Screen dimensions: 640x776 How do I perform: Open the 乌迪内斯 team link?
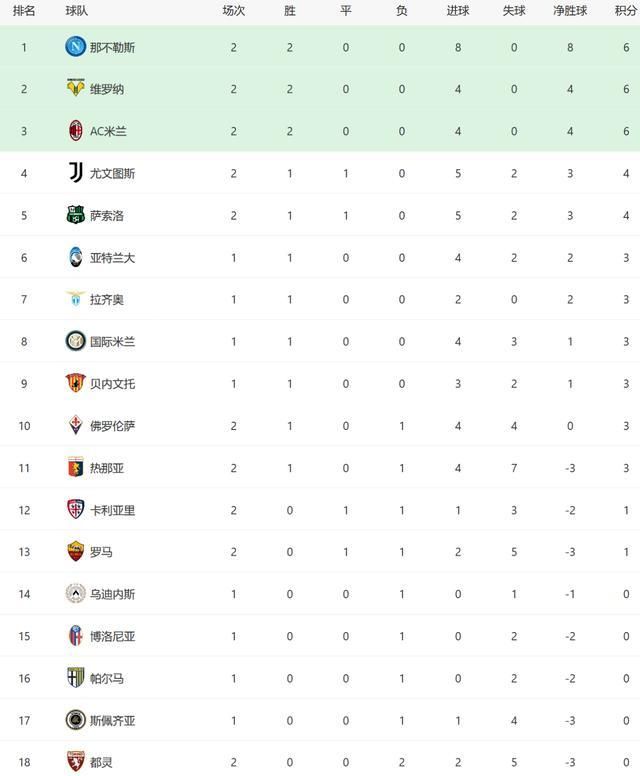tap(112, 594)
